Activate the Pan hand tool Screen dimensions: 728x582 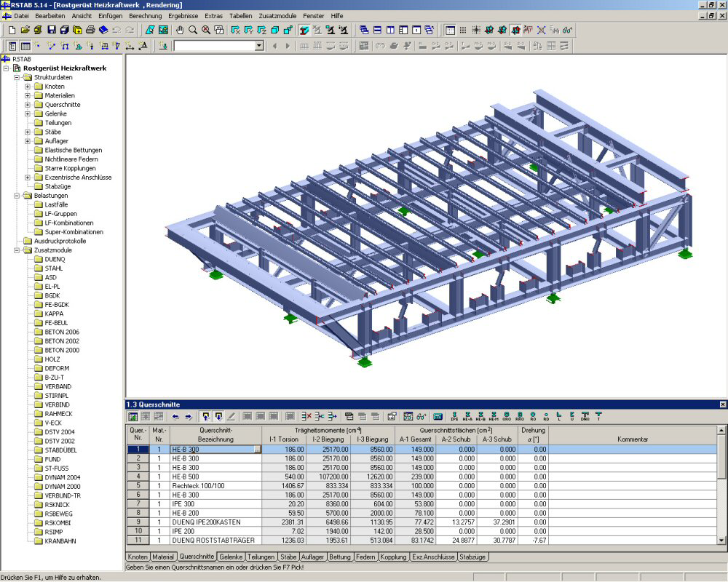179,30
